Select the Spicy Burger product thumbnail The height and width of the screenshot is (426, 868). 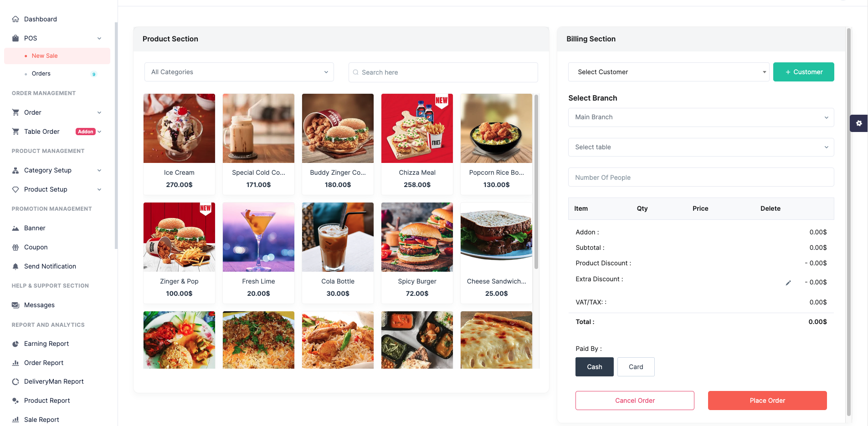tap(417, 237)
